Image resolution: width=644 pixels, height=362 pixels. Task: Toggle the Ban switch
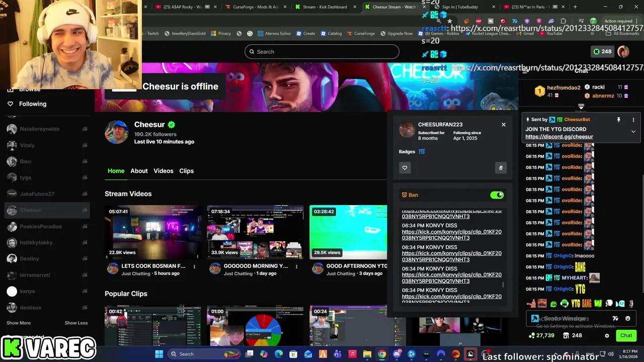click(x=497, y=195)
